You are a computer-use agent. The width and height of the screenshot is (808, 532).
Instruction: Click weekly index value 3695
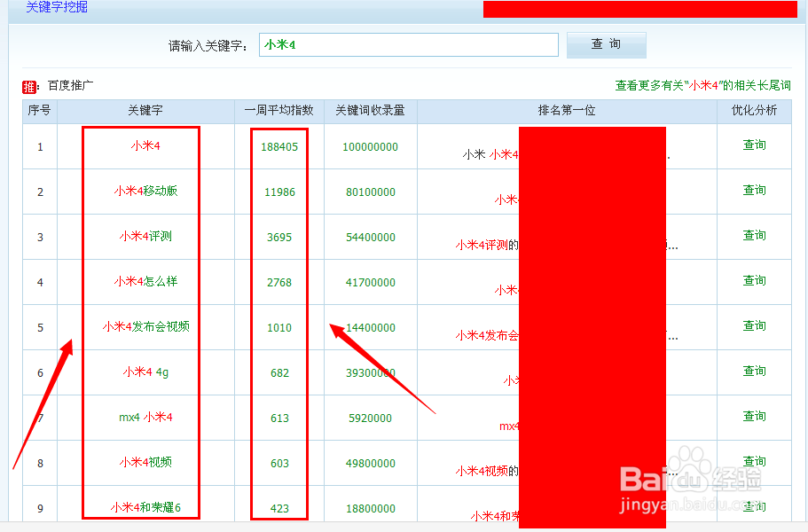(279, 238)
